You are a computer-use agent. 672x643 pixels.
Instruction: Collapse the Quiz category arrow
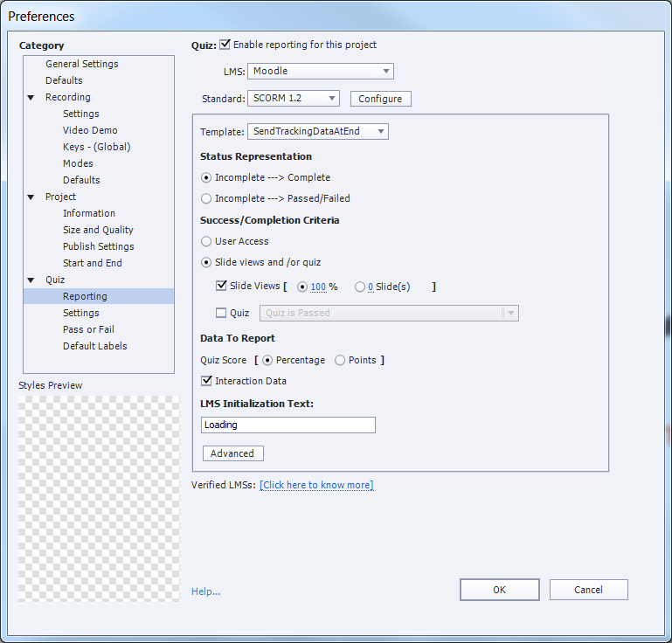tap(31, 280)
